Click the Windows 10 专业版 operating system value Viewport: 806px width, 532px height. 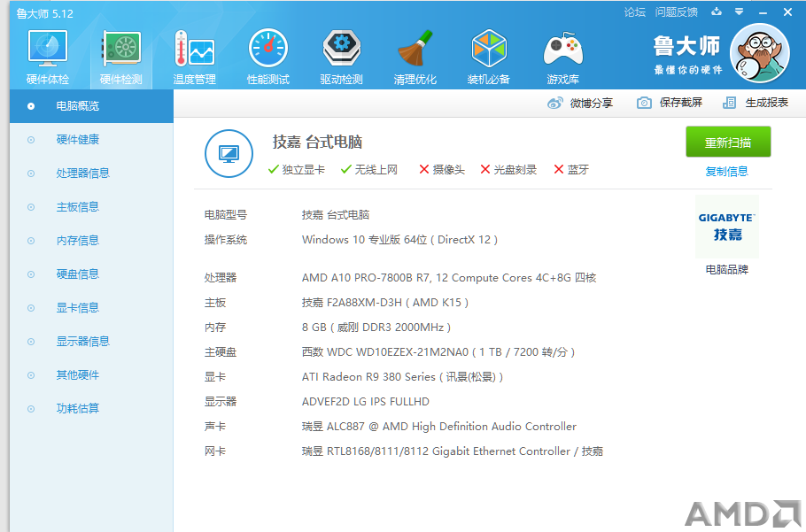point(399,240)
